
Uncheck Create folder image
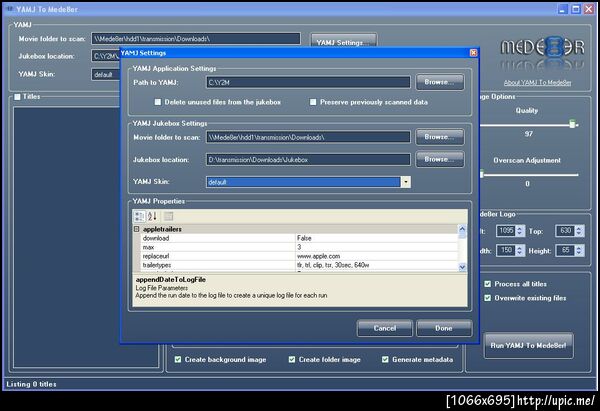point(292,359)
